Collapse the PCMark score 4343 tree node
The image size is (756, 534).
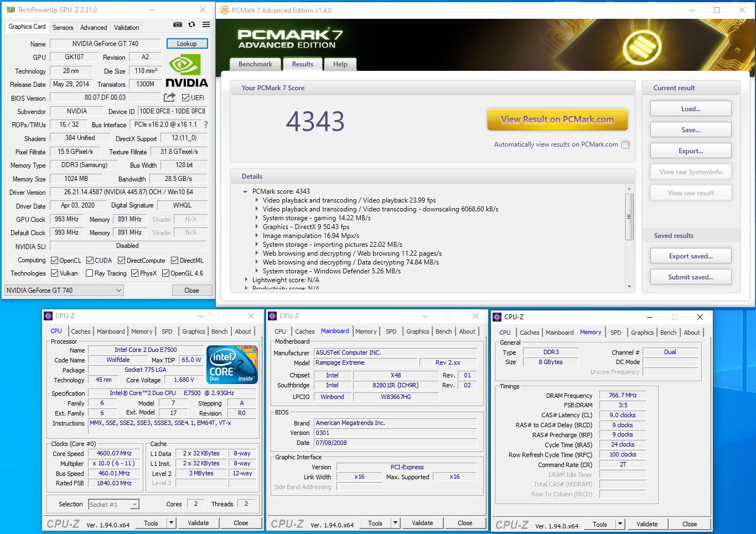pos(245,191)
